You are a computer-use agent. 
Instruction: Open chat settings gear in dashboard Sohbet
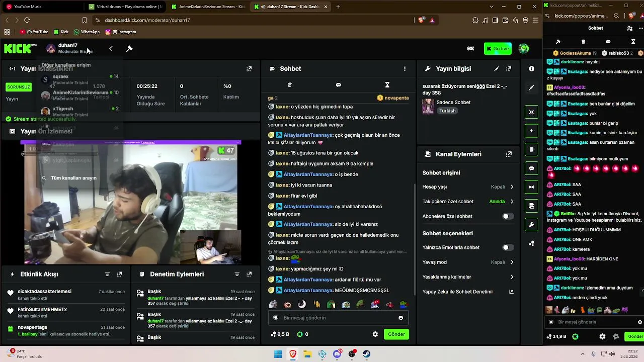pyautogui.click(x=375, y=334)
